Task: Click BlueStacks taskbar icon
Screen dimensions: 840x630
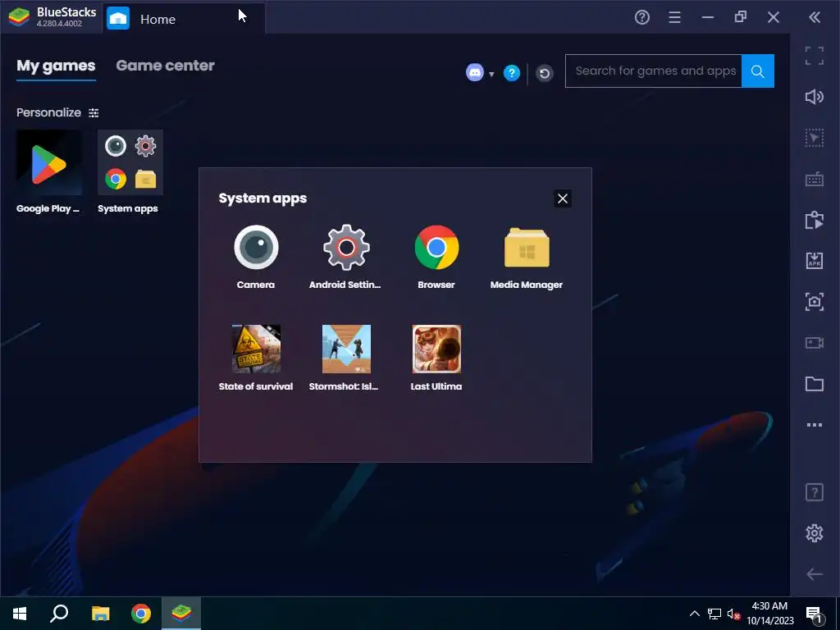Action: [181, 614]
